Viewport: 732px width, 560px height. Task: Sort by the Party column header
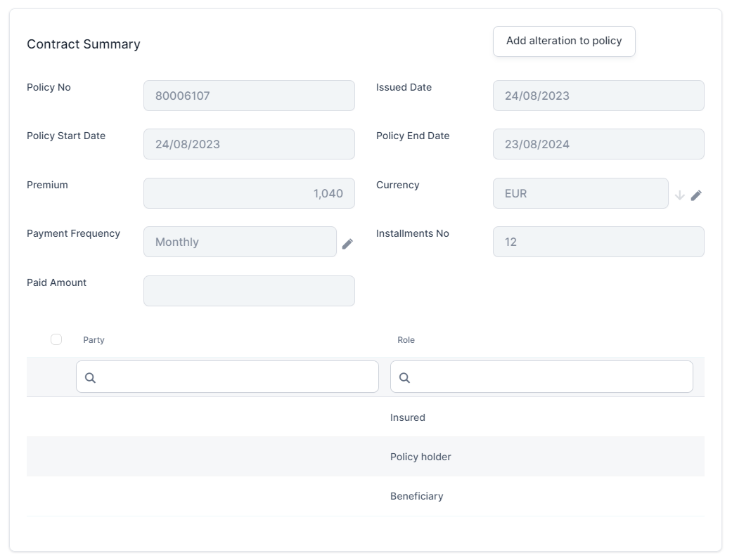click(x=94, y=340)
